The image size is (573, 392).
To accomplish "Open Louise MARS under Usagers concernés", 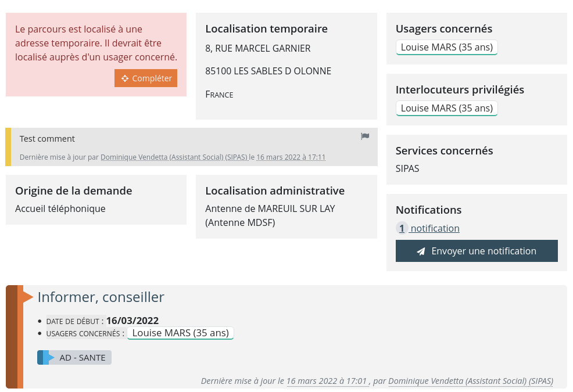I will (446, 47).
